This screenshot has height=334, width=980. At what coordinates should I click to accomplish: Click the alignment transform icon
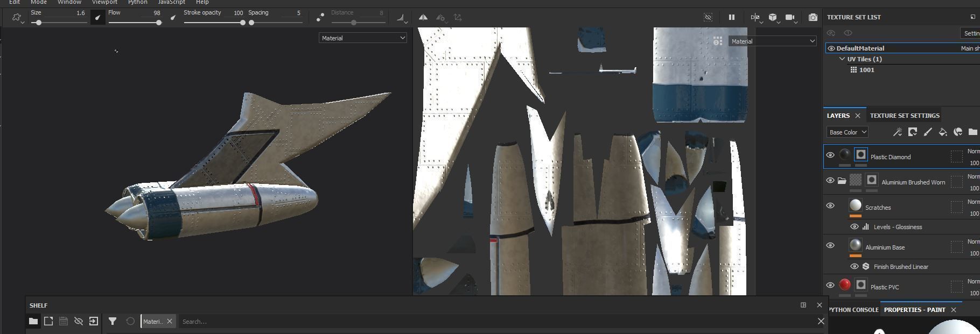458,18
